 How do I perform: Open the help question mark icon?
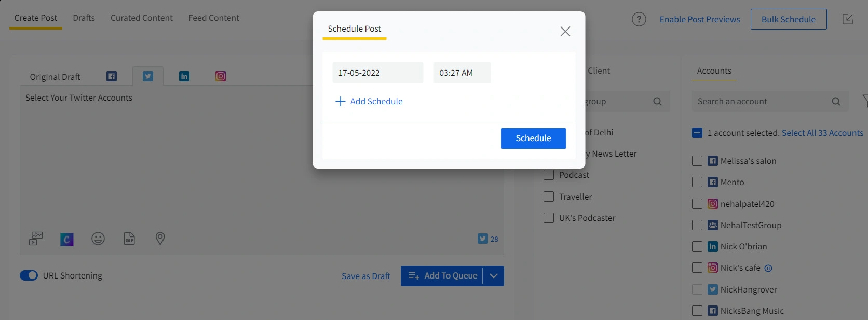click(639, 19)
